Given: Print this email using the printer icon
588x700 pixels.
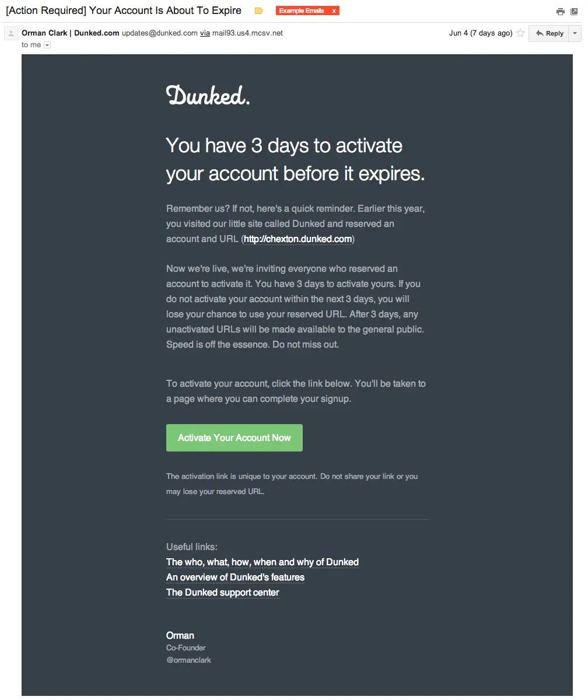Looking at the screenshot, I should [561, 12].
